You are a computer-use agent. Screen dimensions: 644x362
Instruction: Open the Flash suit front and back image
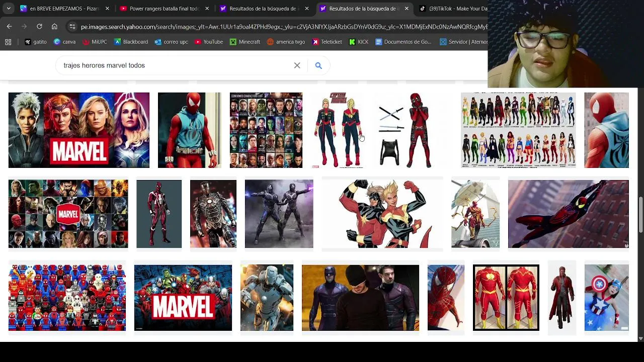pyautogui.click(x=506, y=298)
